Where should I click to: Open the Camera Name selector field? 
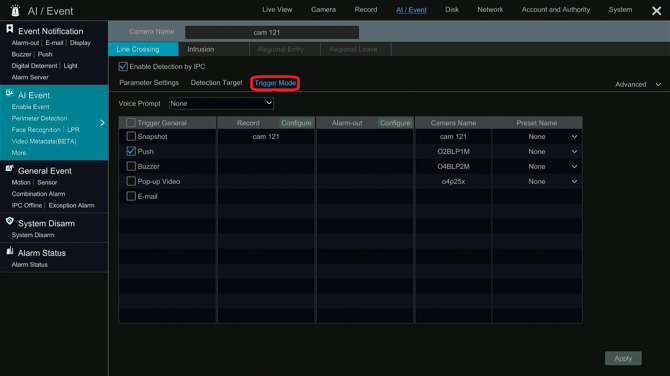pyautogui.click(x=272, y=32)
